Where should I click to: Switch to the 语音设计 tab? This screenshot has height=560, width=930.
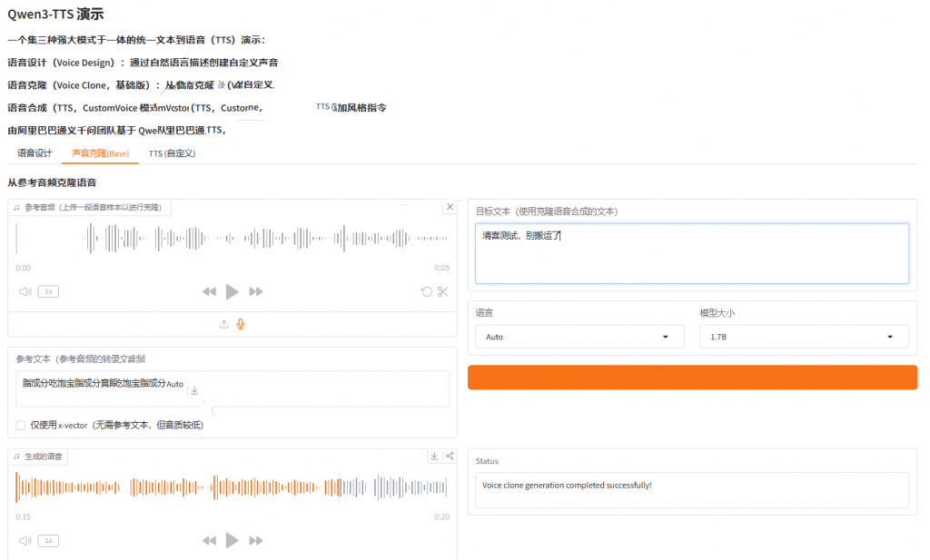[x=35, y=153]
